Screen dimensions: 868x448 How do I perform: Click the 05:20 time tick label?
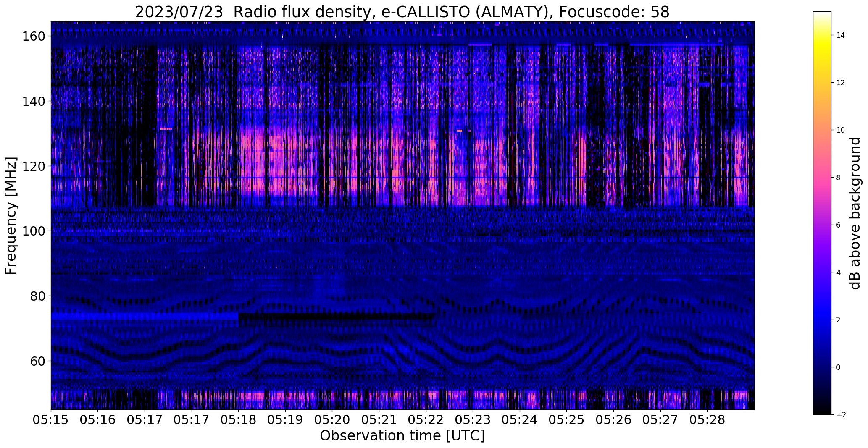tap(332, 420)
